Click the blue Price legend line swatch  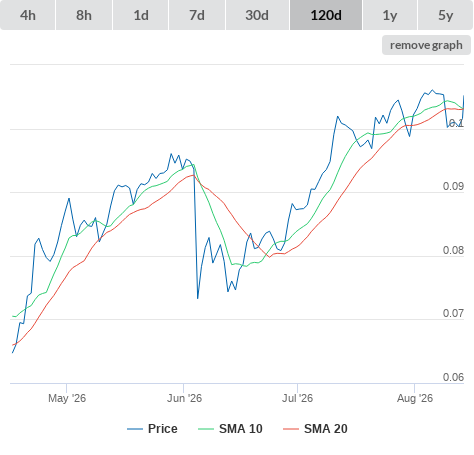(x=135, y=429)
